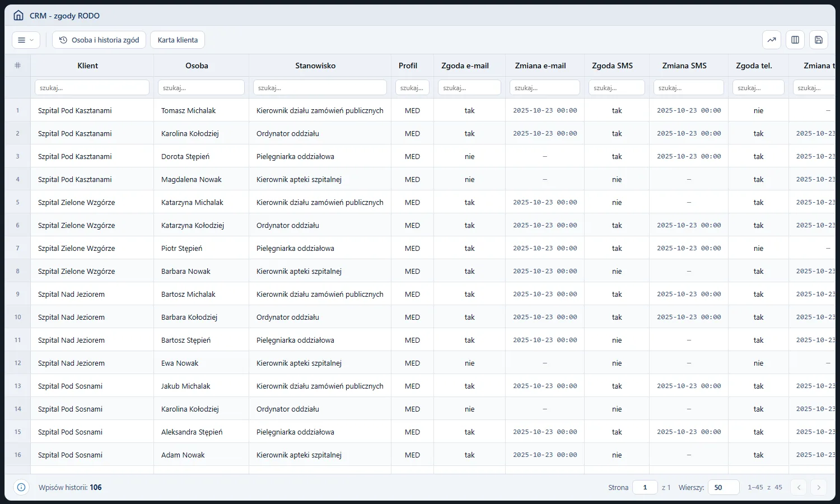Sort by Zgoda tel. column header
The height and width of the screenshot is (504, 840).
[x=754, y=66]
